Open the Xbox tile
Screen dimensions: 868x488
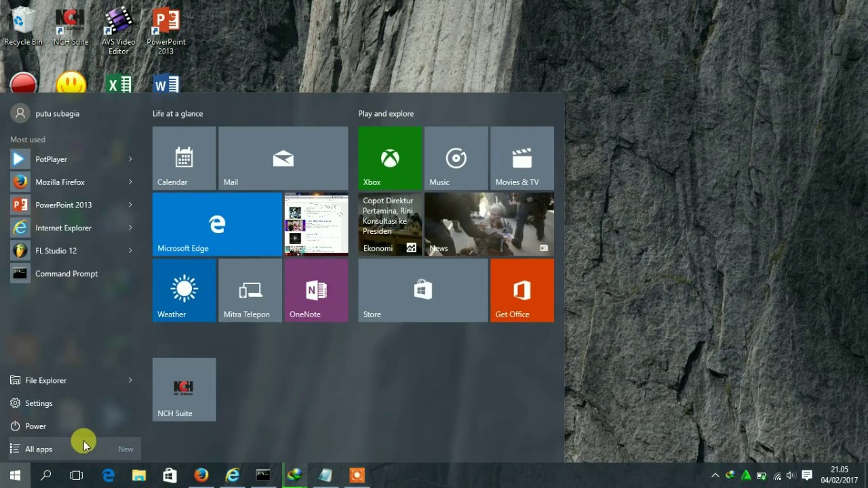tap(390, 158)
